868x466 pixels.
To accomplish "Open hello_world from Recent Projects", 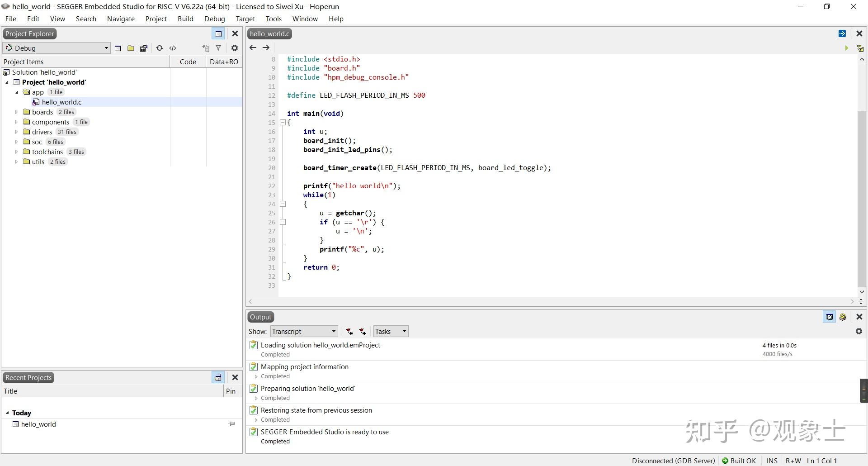I will [38, 424].
